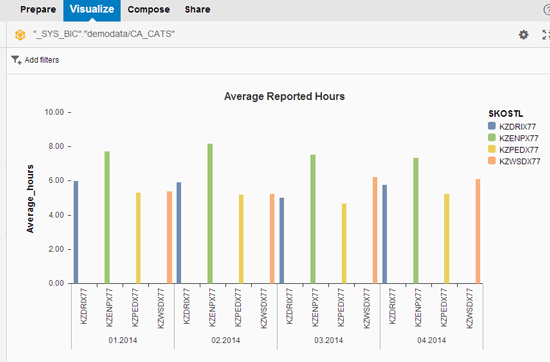Click the help icon in the top right
The height and width of the screenshot is (362, 550).
[x=547, y=10]
